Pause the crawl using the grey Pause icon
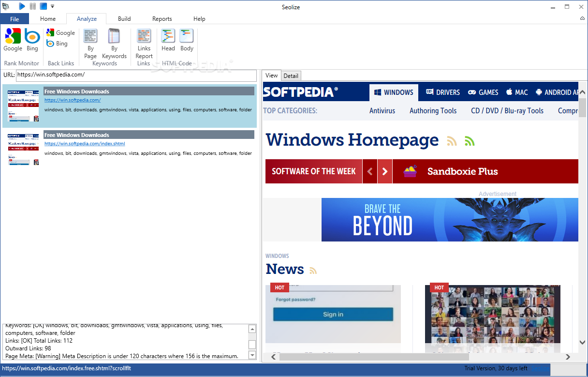Viewport: 588px width, 377px height. click(x=33, y=6)
